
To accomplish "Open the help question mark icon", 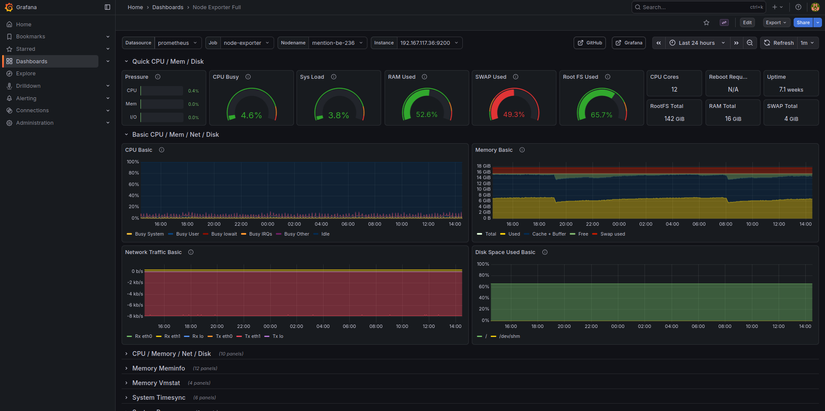I will click(798, 7).
